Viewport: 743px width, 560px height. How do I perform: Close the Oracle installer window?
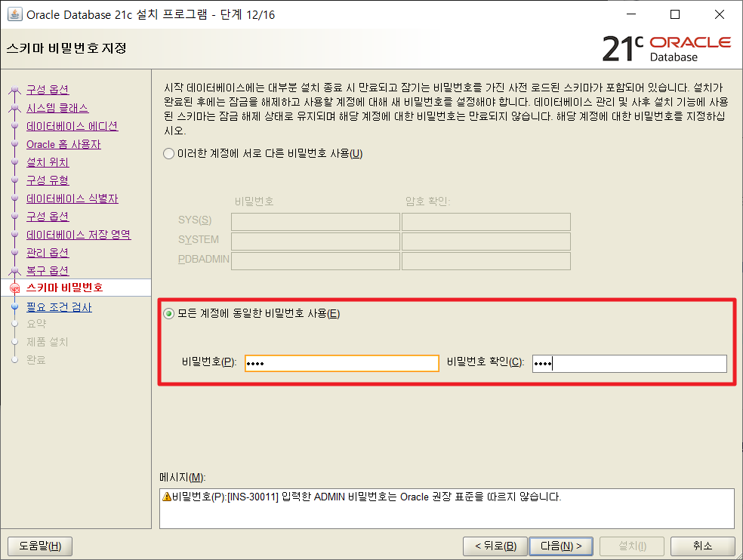[x=720, y=14]
